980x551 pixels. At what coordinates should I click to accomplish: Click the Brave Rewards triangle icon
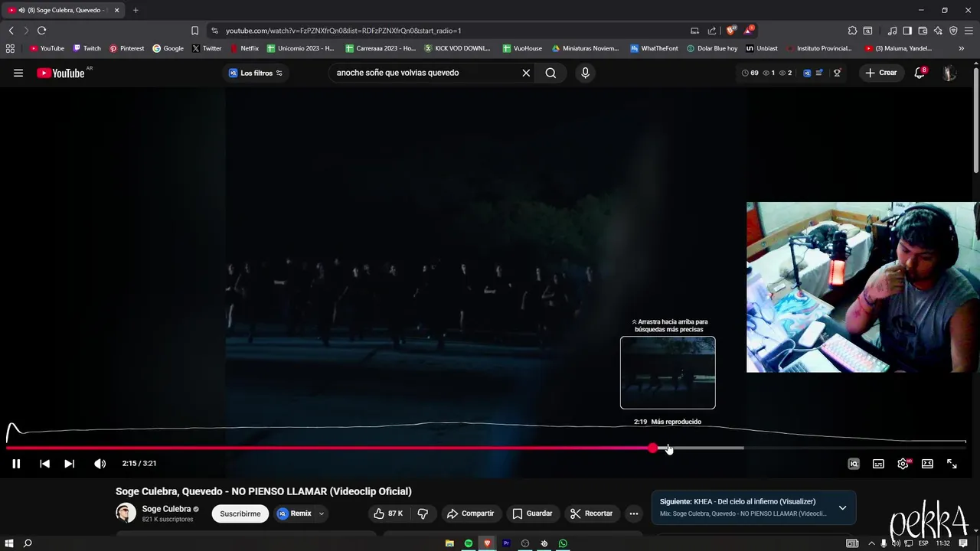[749, 31]
